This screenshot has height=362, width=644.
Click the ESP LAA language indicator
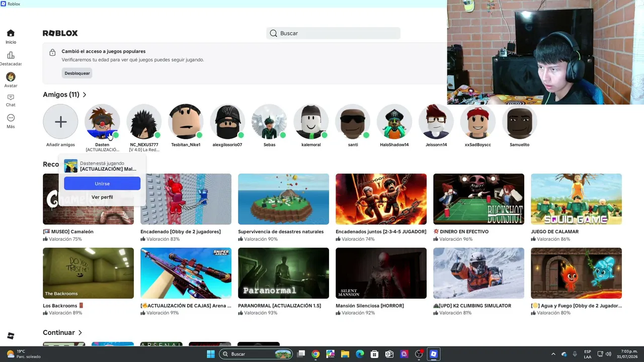coord(588,354)
